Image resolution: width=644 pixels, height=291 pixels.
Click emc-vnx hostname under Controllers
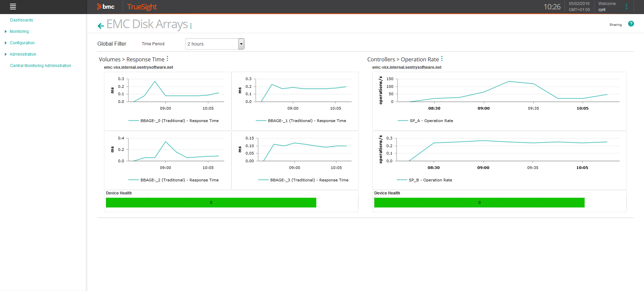pyautogui.click(x=407, y=67)
